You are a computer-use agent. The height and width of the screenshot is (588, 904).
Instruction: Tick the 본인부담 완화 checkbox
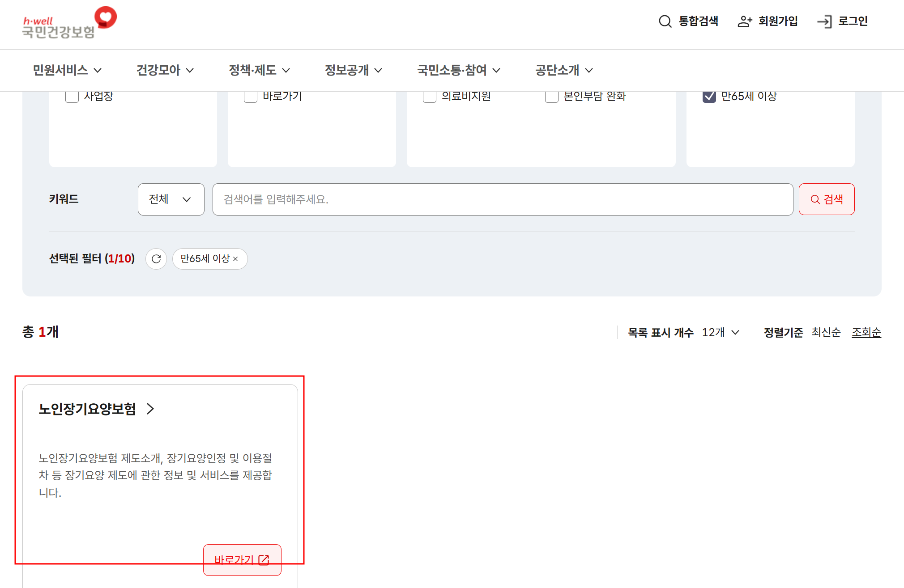[x=551, y=97]
